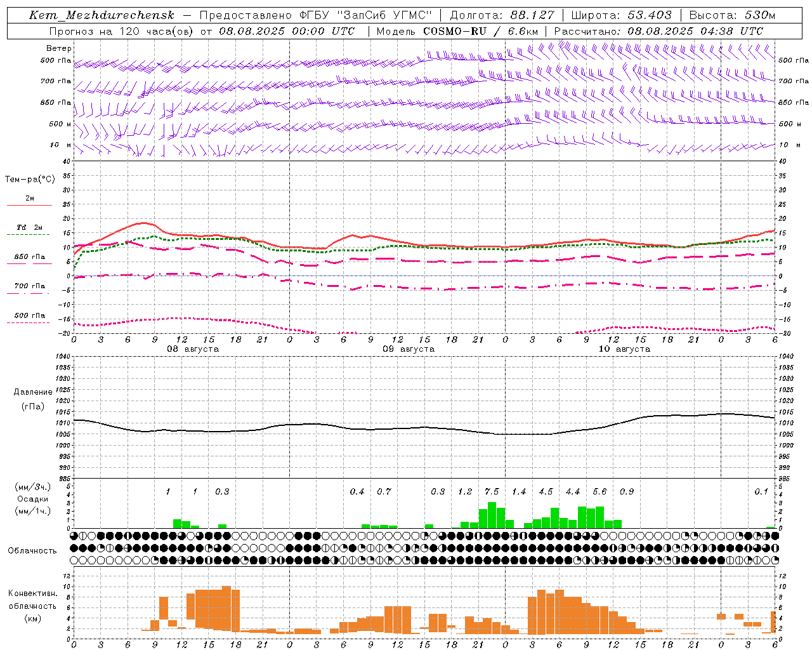The image size is (812, 650).
Task: Click the 'Долгота: 88.127' longitude value
Action: pyautogui.click(x=502, y=15)
